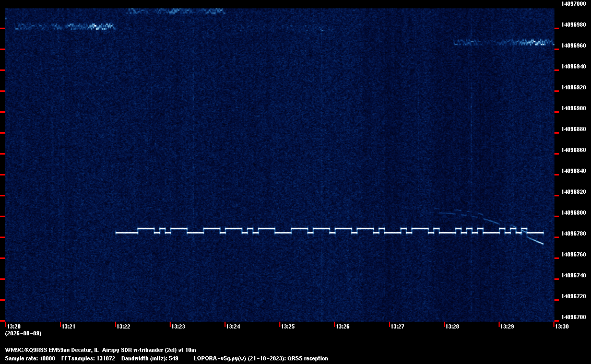Screen dimensions: 591x364
Task: Click frequency label 14096880
Action: pos(574,130)
